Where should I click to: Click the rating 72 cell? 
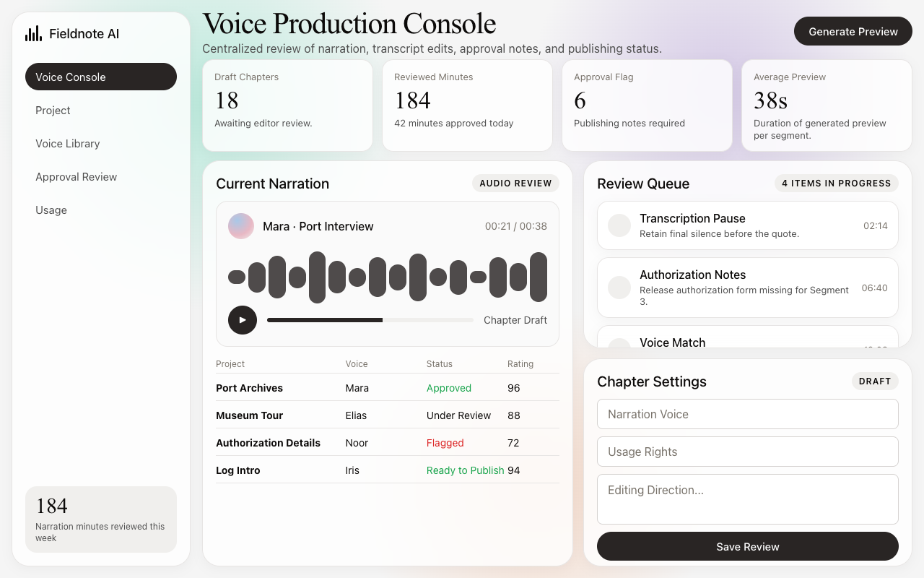[x=514, y=443]
